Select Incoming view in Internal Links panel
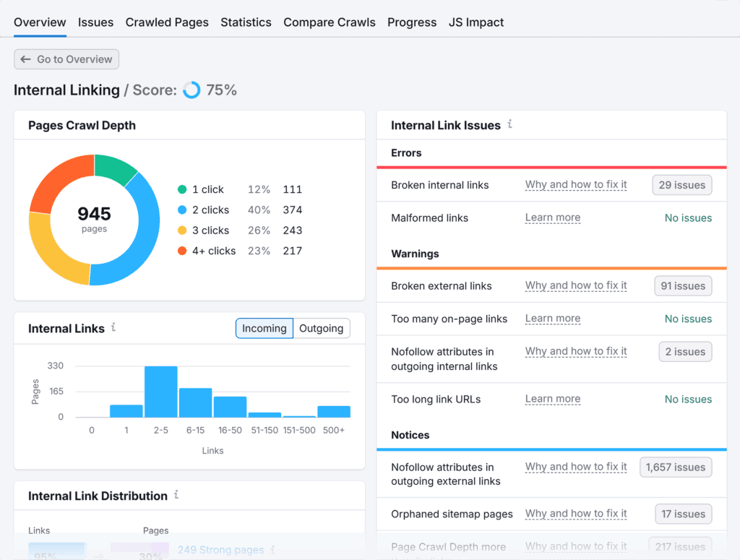This screenshot has width=740, height=560. 264,328
